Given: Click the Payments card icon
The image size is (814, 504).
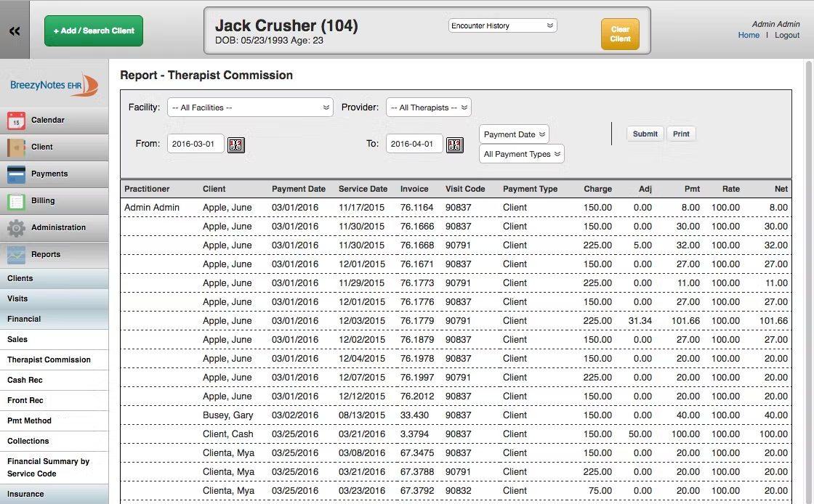Looking at the screenshot, I should (17, 174).
